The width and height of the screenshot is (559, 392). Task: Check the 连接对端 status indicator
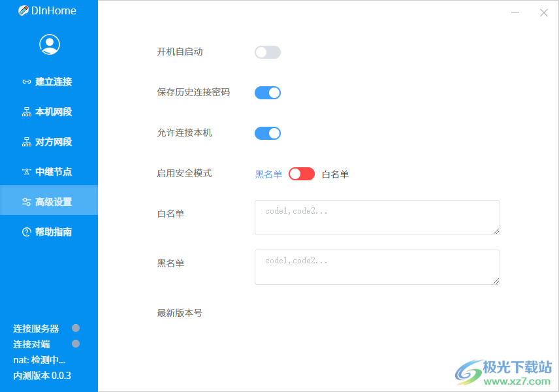click(75, 344)
